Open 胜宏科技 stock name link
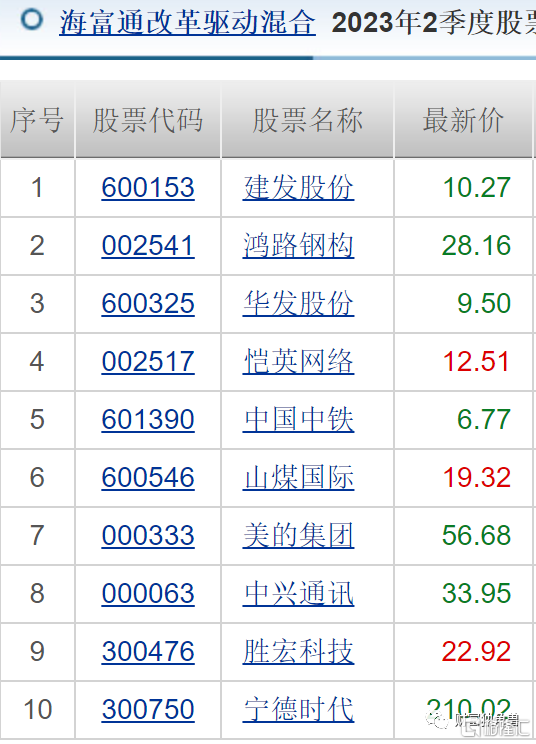Viewport: 536px width, 744px height. 298,651
